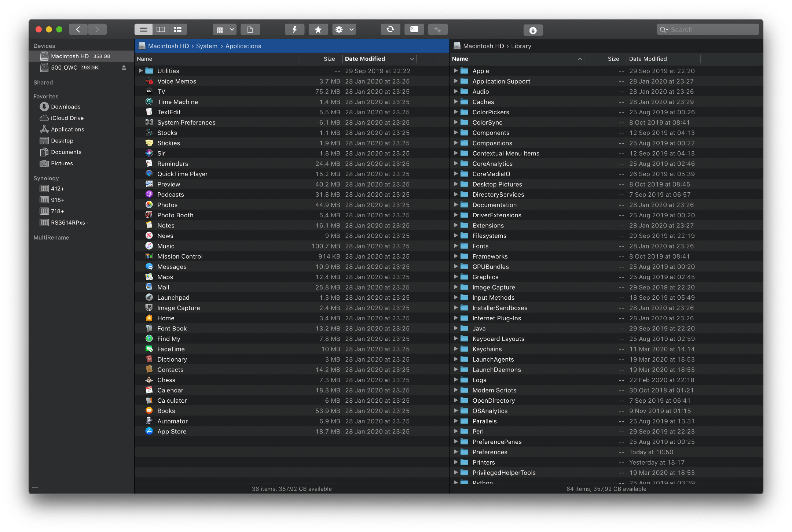Select the Mission Control app
The width and height of the screenshot is (792, 532).
coord(292,256)
